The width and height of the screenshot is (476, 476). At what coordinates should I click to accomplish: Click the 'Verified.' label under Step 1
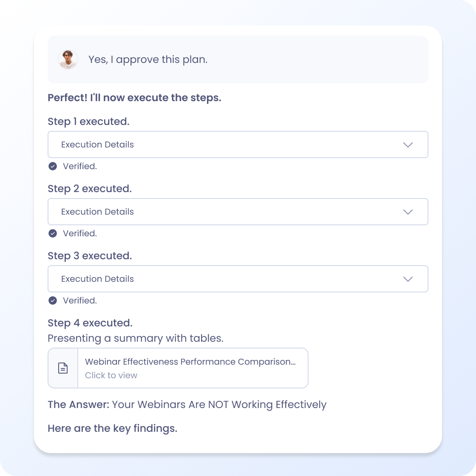[x=80, y=166]
